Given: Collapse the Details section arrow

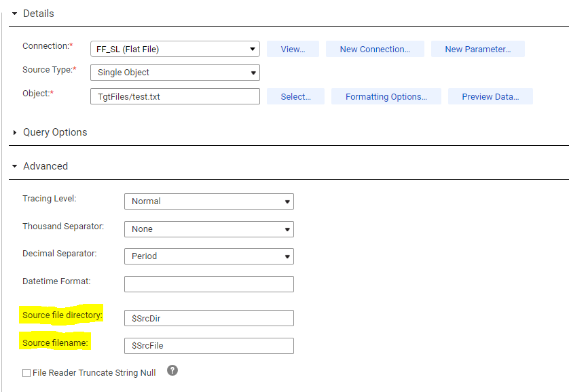Looking at the screenshot, I should pyautogui.click(x=14, y=14).
